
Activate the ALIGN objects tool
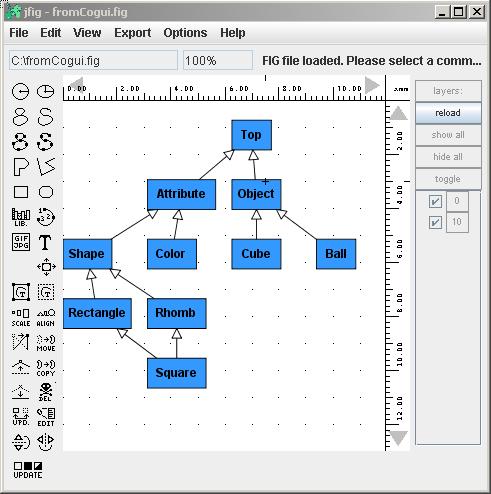click(46, 318)
